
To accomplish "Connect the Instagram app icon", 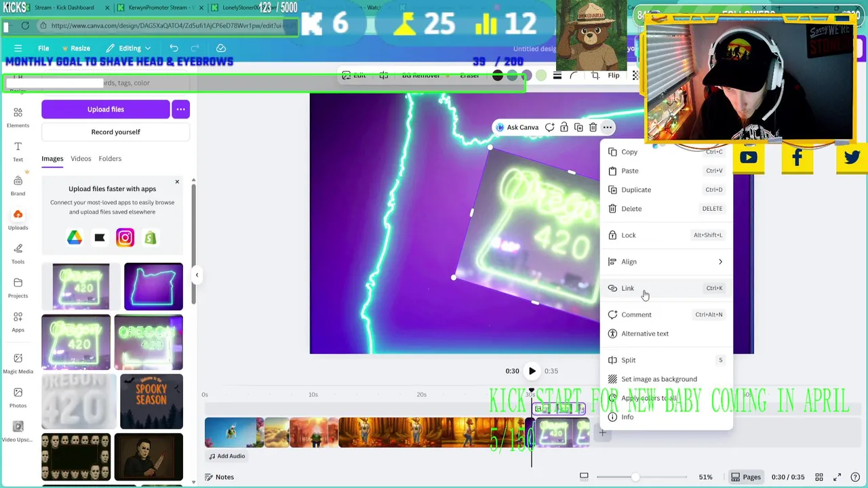I will click(125, 237).
